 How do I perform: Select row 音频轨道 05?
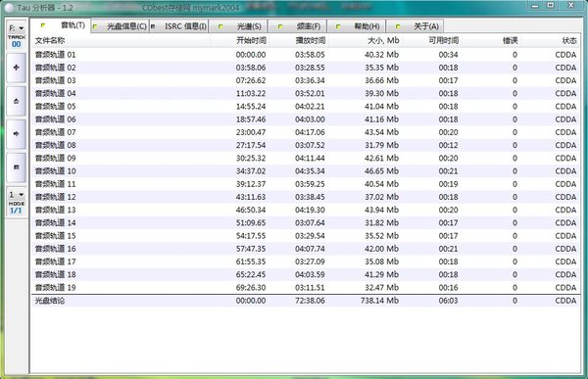pos(306,107)
